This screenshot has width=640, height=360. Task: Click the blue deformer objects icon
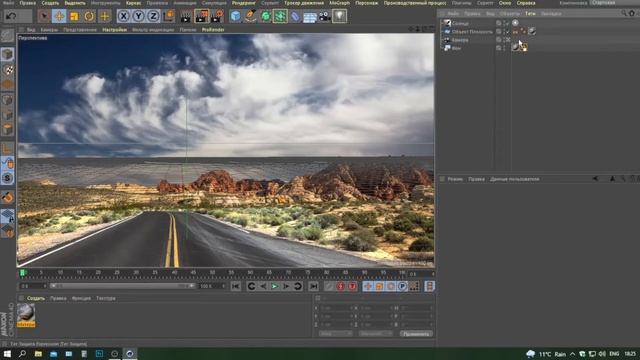tap(295, 16)
